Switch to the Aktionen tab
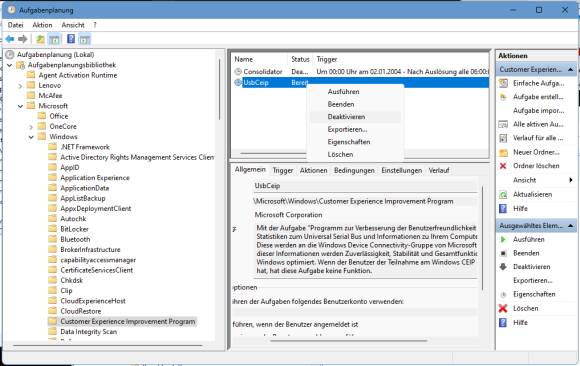580x366 pixels. coord(314,171)
